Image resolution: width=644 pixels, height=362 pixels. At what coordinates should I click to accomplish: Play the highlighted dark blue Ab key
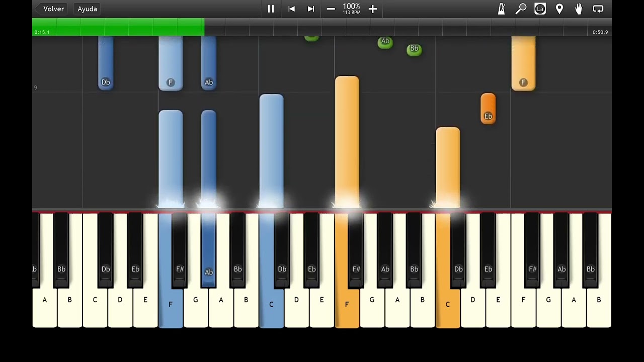tap(209, 251)
